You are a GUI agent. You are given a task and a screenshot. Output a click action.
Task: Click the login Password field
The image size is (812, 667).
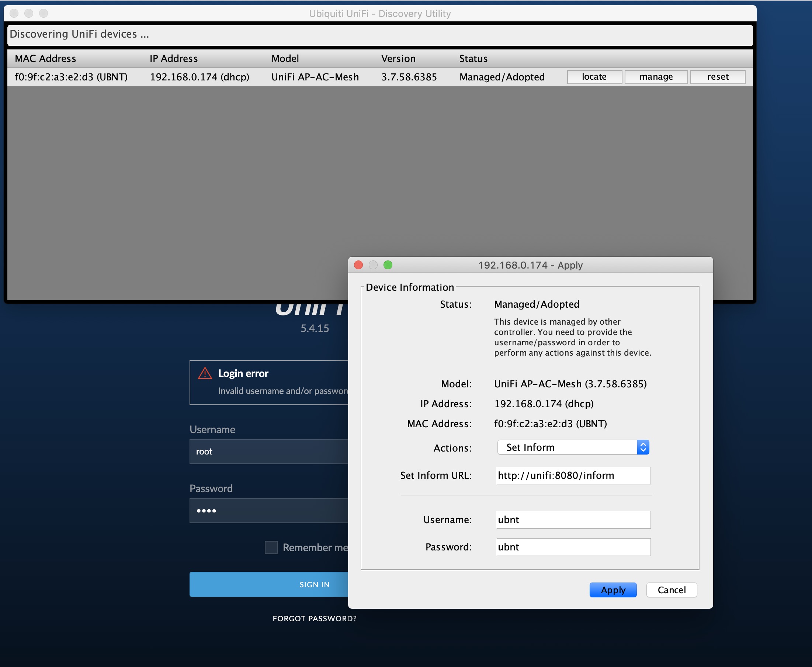point(269,511)
